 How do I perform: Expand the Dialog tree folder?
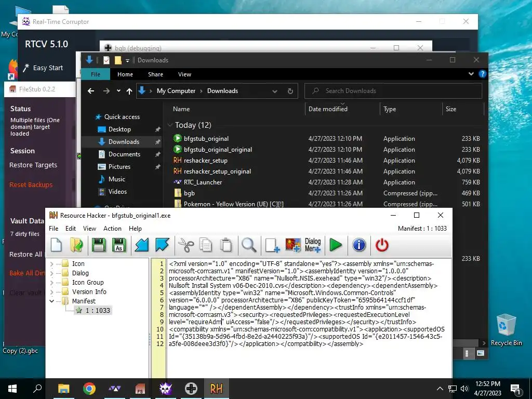tap(51, 273)
